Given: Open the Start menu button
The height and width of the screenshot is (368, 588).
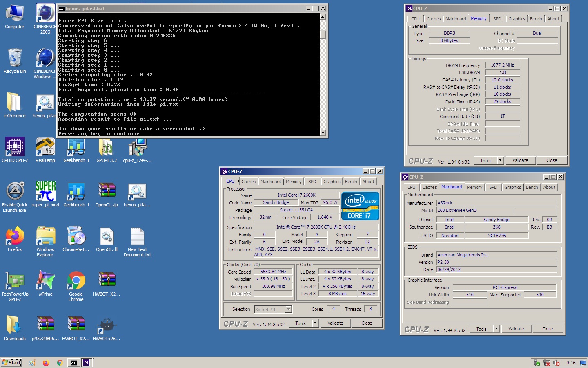Looking at the screenshot, I should 11,363.
